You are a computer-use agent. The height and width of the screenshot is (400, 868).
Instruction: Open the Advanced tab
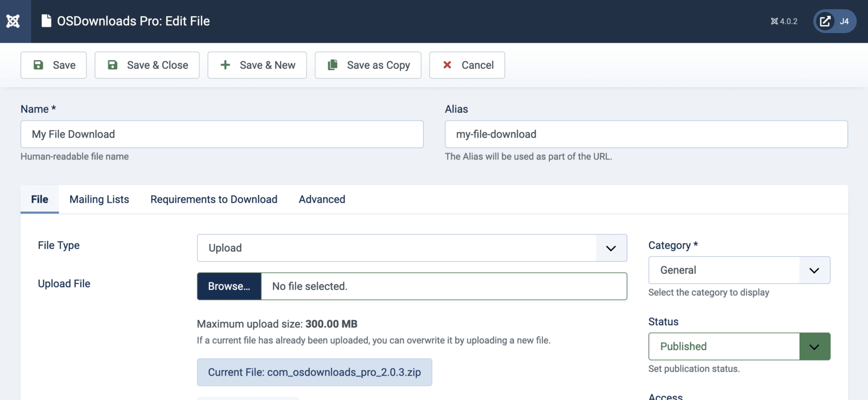pos(322,199)
